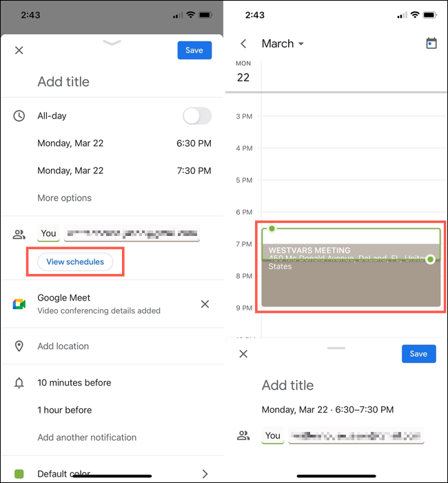The image size is (448, 483).
Task: Select the blurred guest email chip in left editor
Action: click(132, 233)
